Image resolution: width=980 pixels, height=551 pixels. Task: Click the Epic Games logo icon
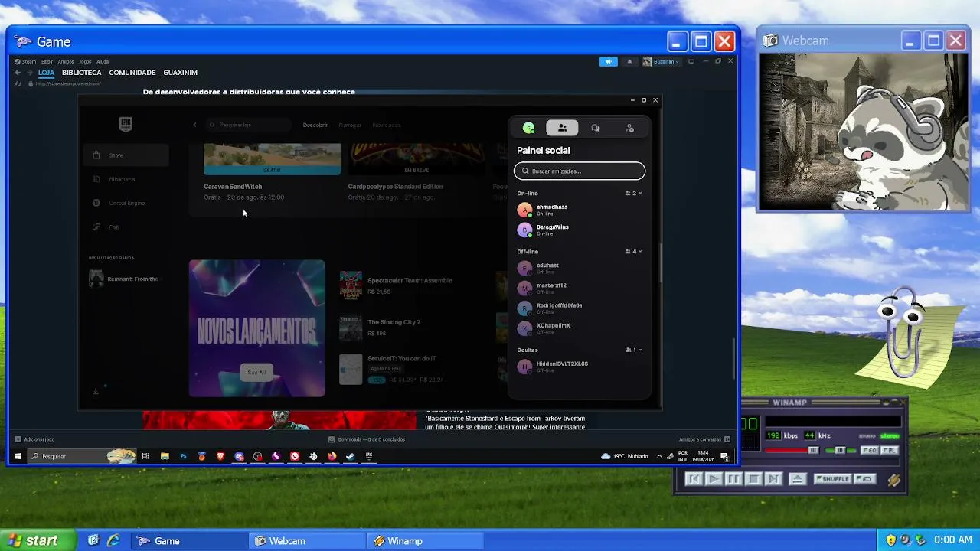coord(126,125)
